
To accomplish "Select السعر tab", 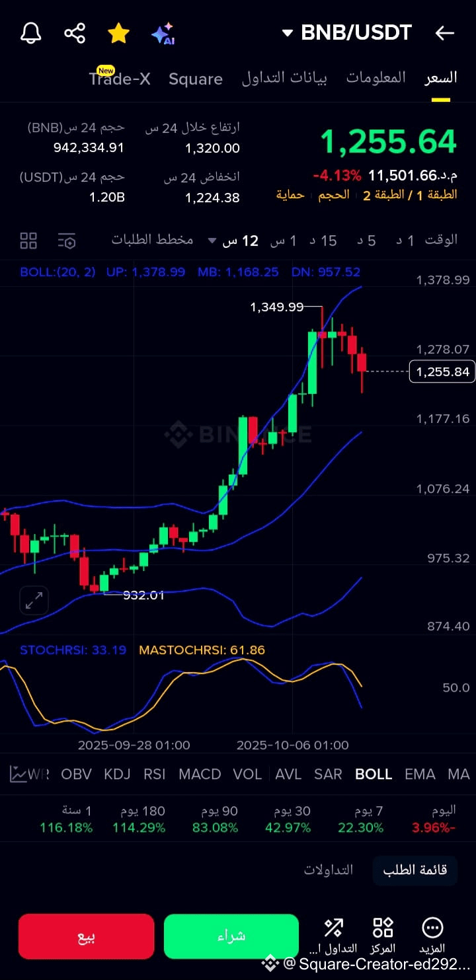I will point(441,78).
